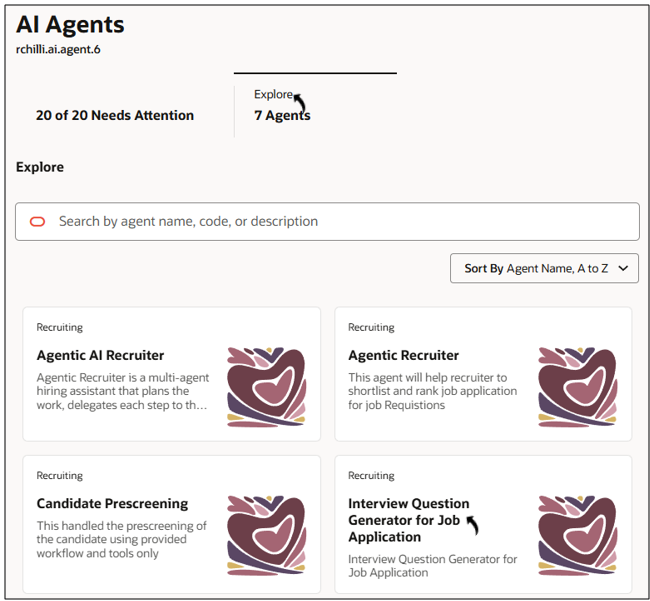Click the AI Agents page heading
Image resolution: width=650 pixels, height=601 pixels.
(x=70, y=25)
